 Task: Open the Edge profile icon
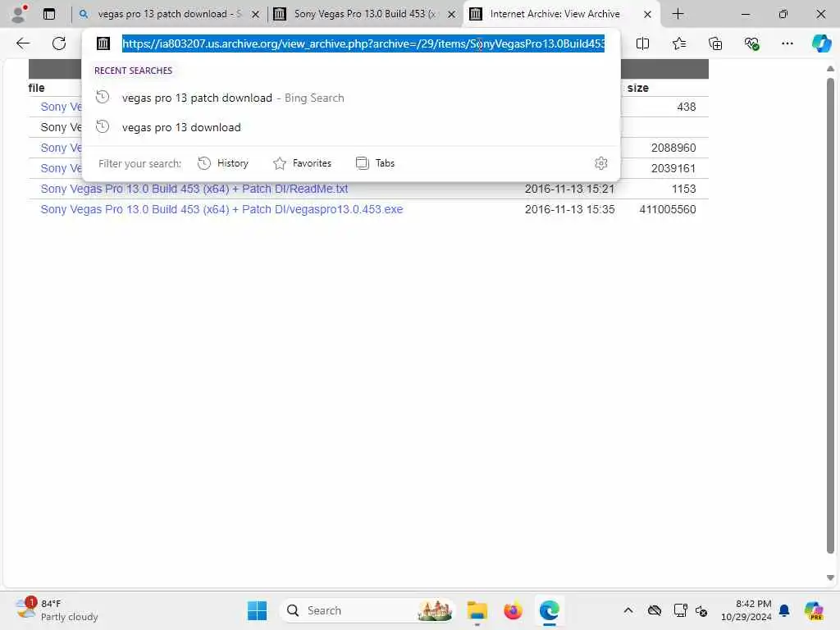tap(19, 13)
